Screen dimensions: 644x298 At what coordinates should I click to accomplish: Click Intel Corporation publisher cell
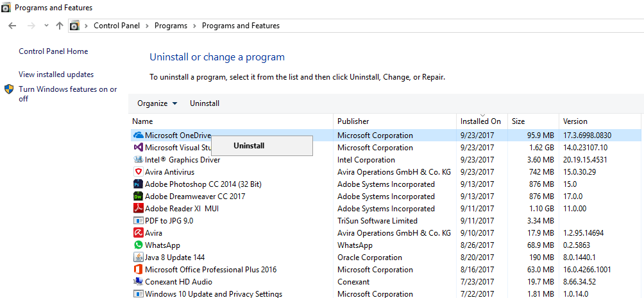coord(366,160)
